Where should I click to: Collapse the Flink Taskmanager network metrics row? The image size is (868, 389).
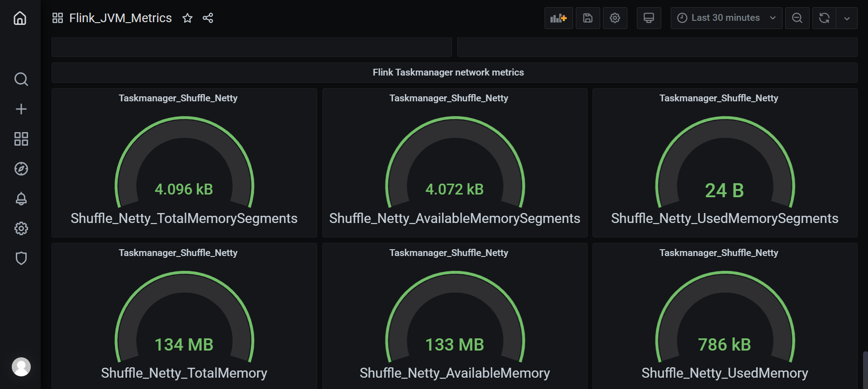(x=448, y=72)
